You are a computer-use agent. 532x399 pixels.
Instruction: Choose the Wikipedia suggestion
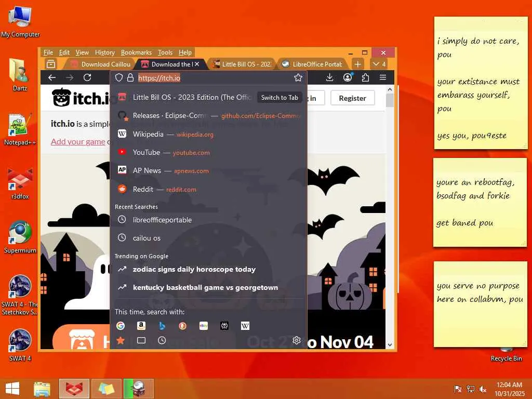(x=209, y=134)
